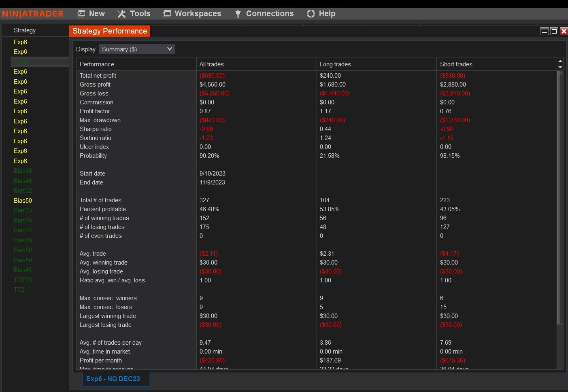
Task: Open the Connections plug menu
Action: [x=264, y=14]
